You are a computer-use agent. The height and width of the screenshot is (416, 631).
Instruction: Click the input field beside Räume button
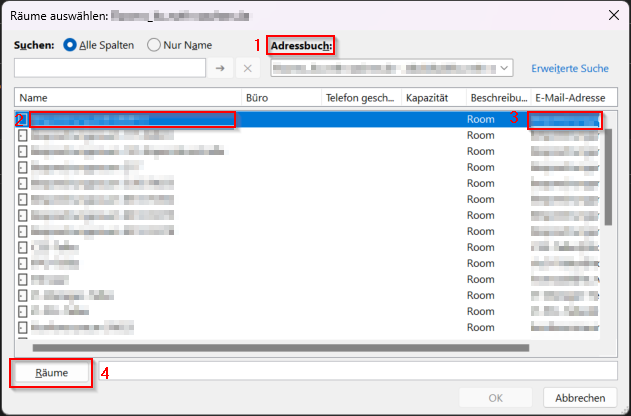[358, 372]
